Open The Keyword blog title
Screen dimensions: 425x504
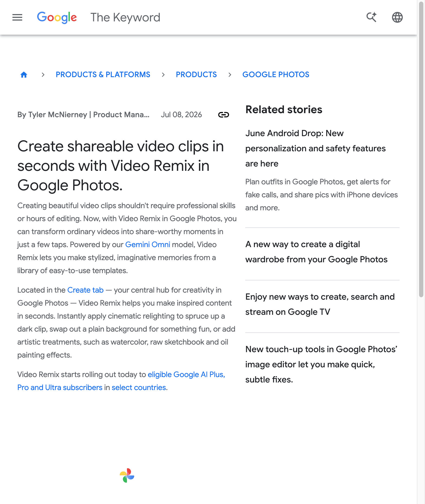pos(125,18)
